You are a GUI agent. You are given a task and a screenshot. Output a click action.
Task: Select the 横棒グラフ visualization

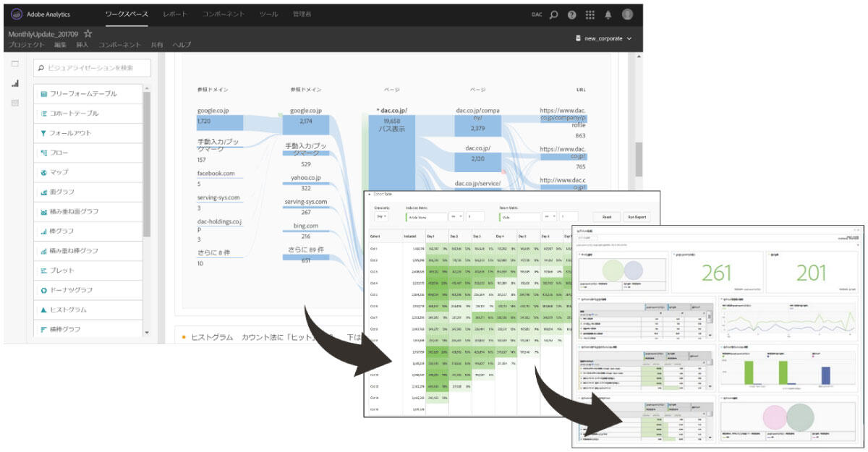pos(88,328)
